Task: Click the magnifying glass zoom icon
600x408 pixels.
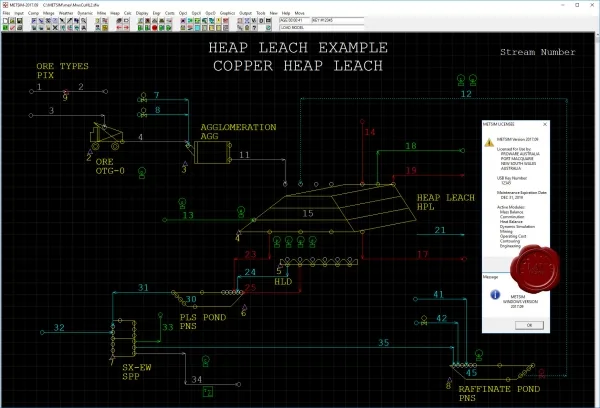Action: (x=83, y=21)
